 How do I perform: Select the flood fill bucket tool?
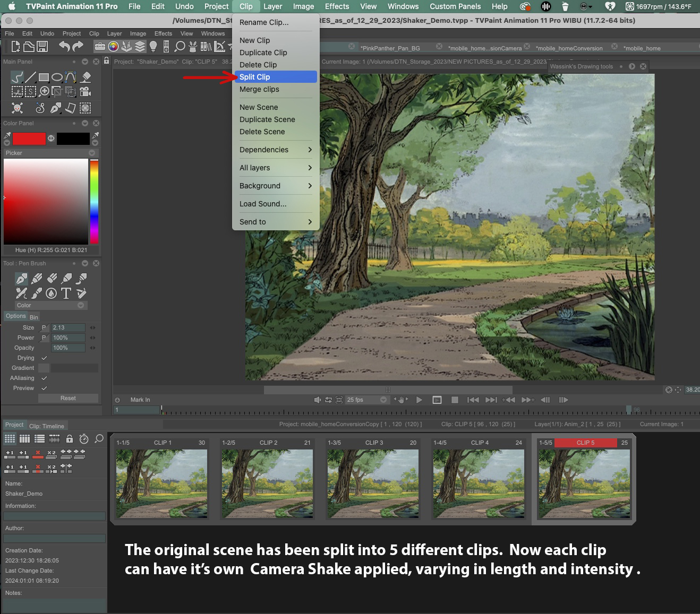[x=86, y=77]
